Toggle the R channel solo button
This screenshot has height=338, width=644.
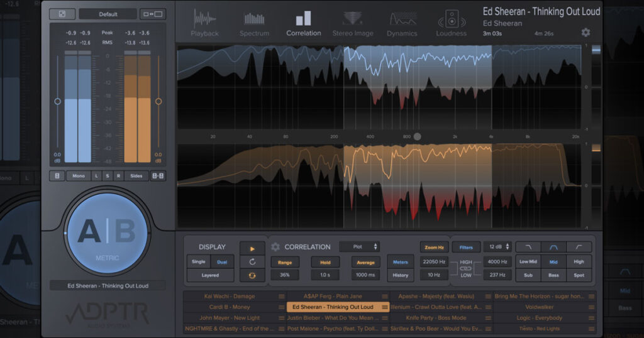118,175
